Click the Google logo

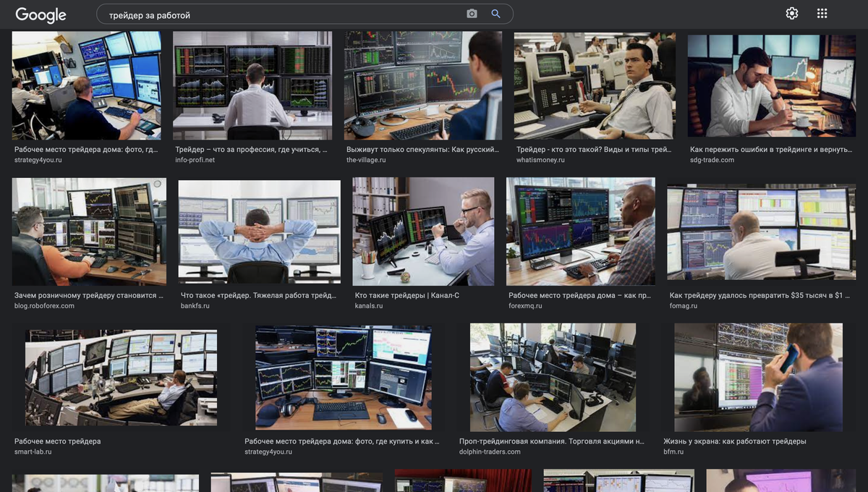coord(41,14)
